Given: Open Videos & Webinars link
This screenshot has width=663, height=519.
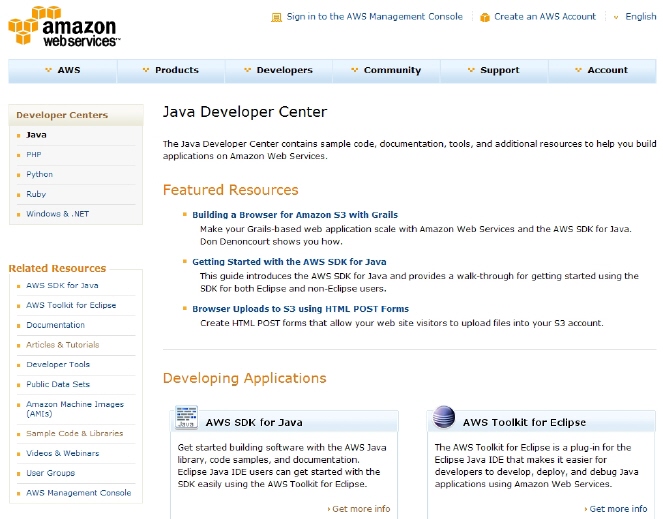Looking at the screenshot, I should click(63, 453).
